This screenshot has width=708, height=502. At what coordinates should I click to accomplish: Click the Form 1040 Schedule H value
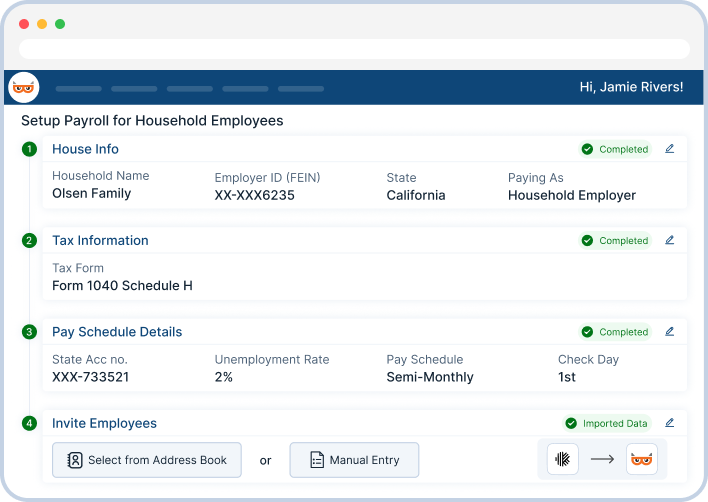click(x=122, y=286)
